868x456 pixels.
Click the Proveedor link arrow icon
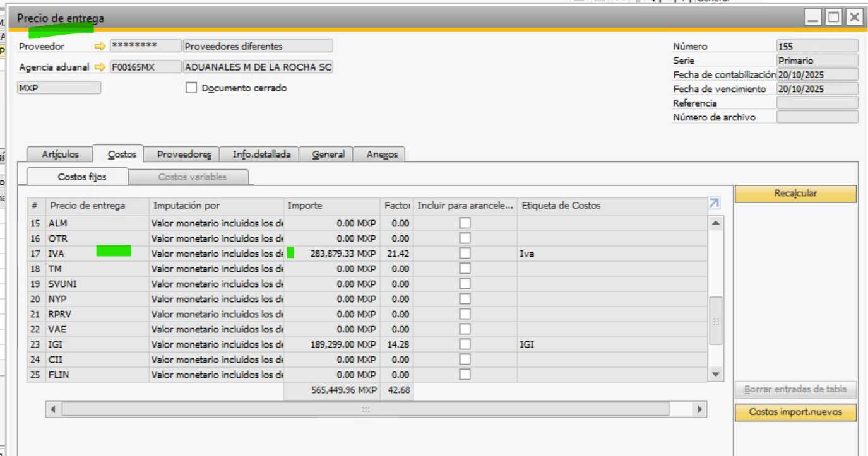tap(100, 46)
